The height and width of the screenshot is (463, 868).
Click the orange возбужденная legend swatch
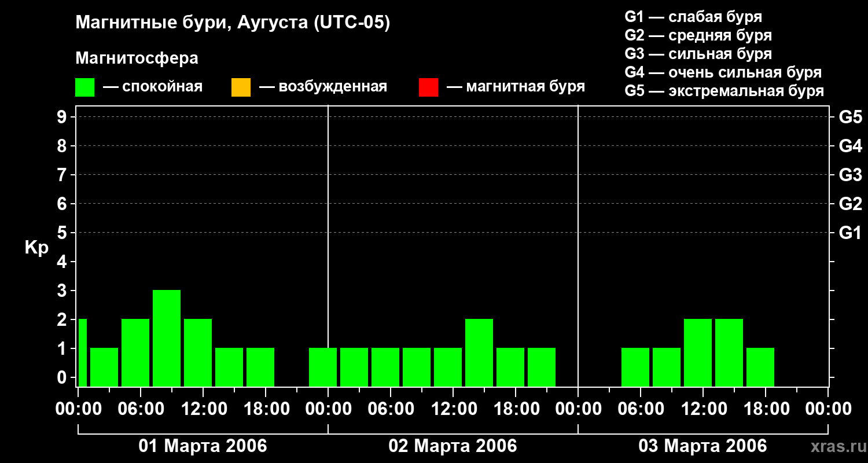241,87
